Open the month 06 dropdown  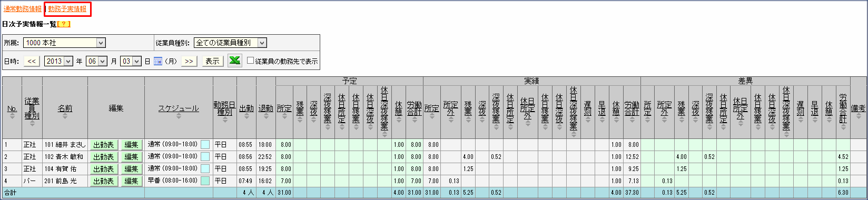pyautogui.click(x=96, y=62)
